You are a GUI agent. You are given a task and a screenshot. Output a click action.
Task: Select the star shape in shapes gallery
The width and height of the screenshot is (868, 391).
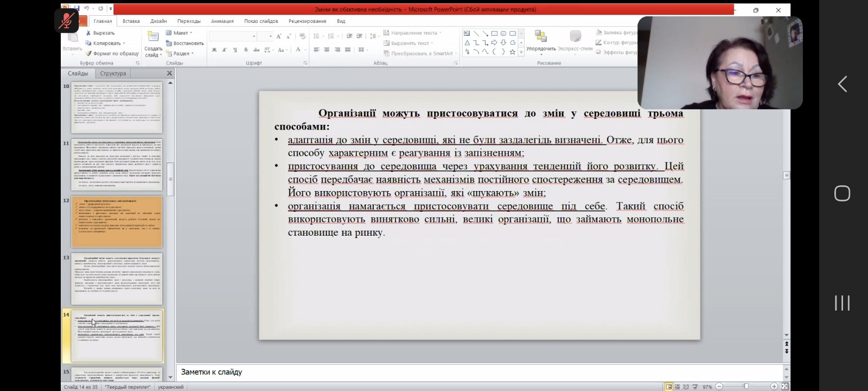(x=512, y=52)
